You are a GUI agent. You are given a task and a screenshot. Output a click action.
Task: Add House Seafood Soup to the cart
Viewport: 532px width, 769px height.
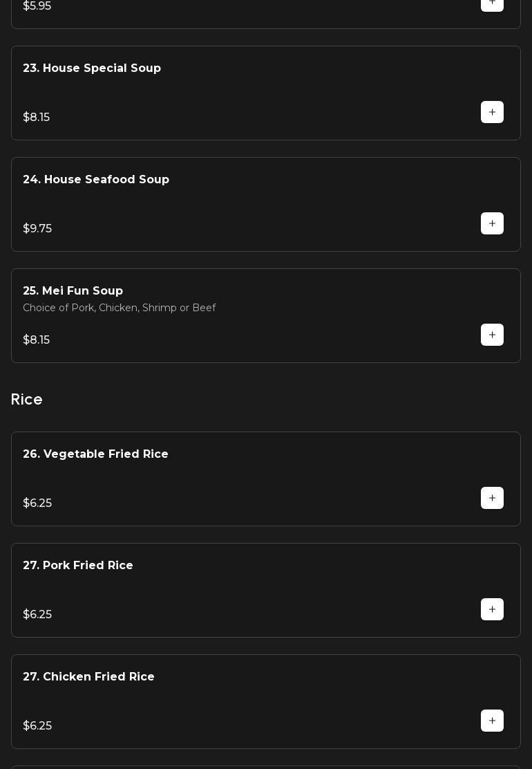pyautogui.click(x=492, y=223)
